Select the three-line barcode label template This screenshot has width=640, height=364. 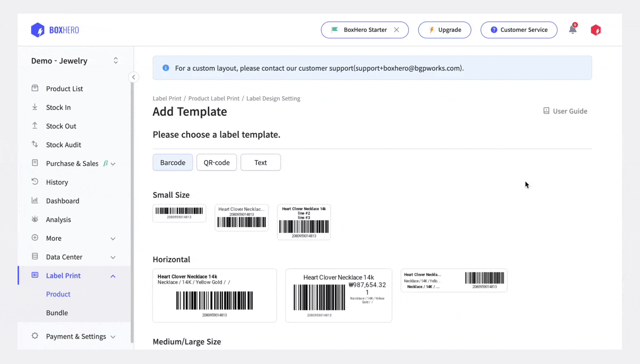[x=304, y=222]
